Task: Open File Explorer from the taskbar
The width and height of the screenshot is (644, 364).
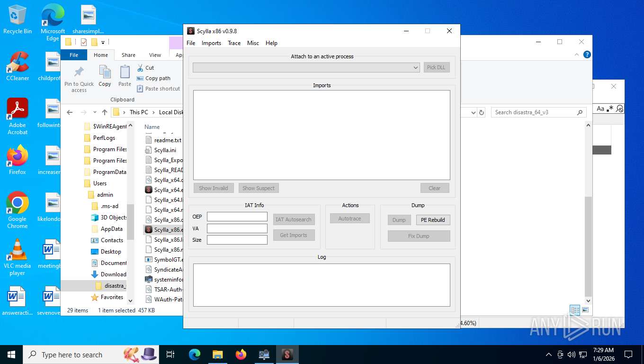Action: coord(217,355)
